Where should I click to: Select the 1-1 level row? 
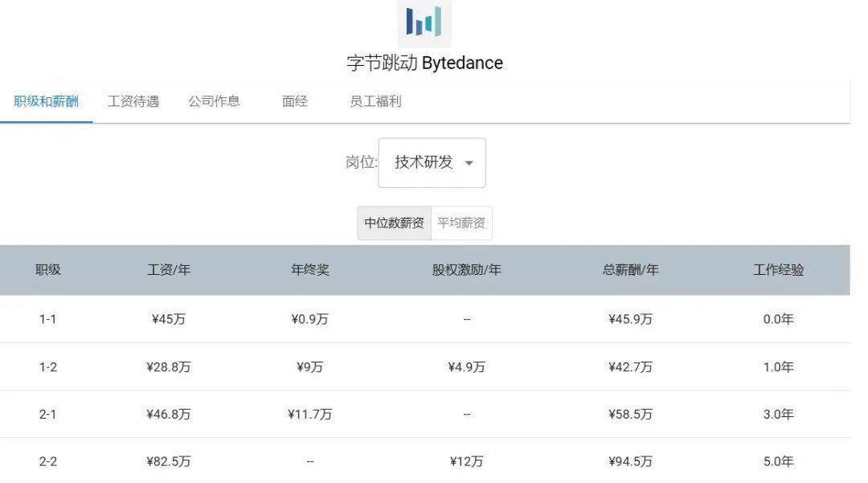[48, 319]
